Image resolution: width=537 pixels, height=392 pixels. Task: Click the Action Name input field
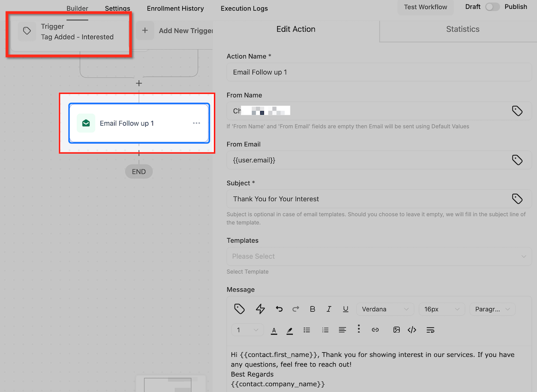click(x=379, y=72)
